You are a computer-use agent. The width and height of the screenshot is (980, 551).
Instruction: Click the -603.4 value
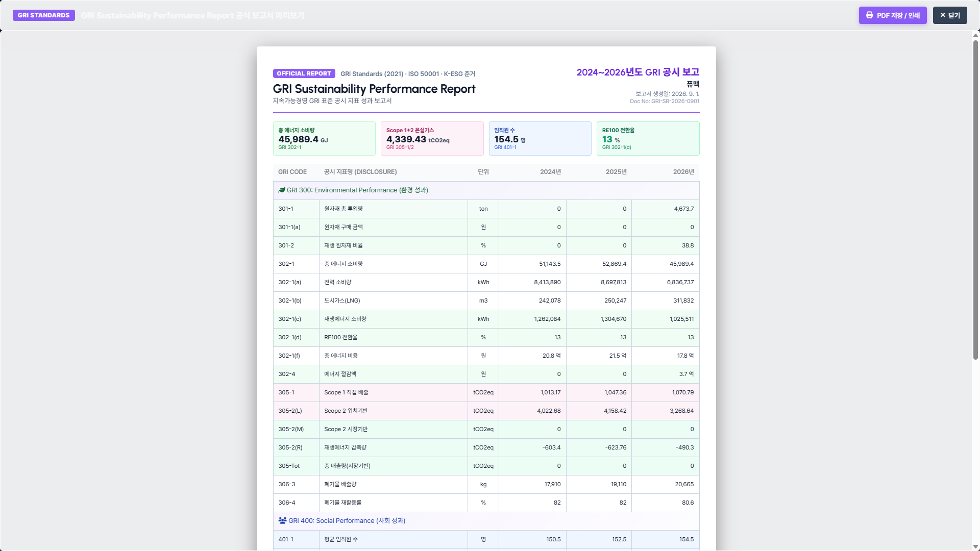551,447
